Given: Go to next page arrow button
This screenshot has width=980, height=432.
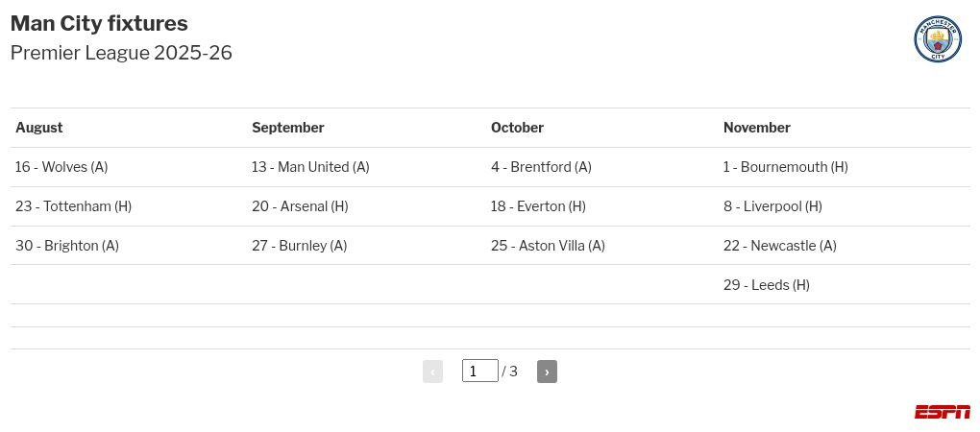Looking at the screenshot, I should pos(547,372).
